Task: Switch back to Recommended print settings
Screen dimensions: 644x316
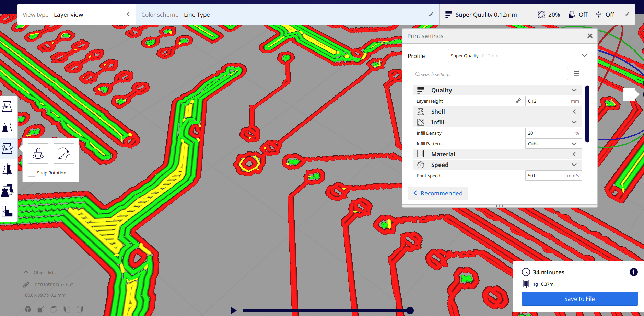Action: pos(437,193)
